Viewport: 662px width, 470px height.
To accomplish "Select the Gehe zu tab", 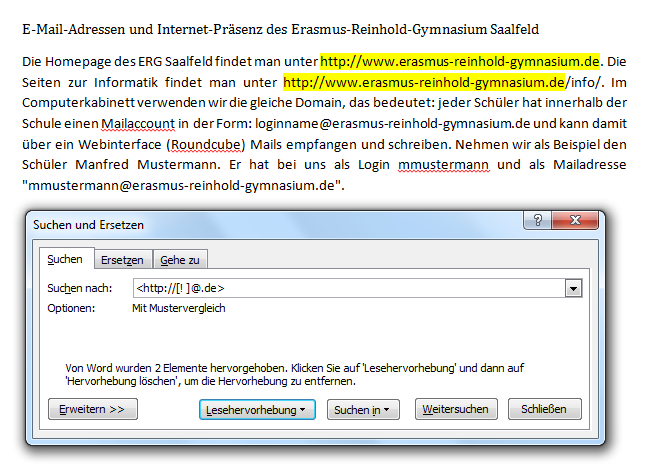I will coord(179,260).
